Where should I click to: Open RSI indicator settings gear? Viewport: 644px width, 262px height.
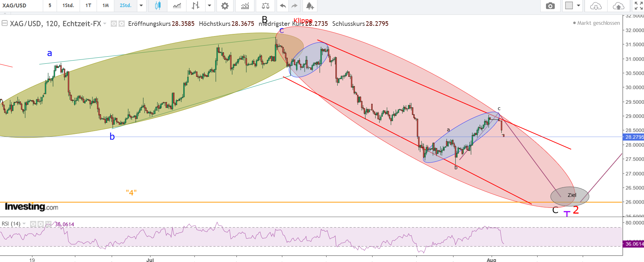pyautogui.click(x=41, y=224)
